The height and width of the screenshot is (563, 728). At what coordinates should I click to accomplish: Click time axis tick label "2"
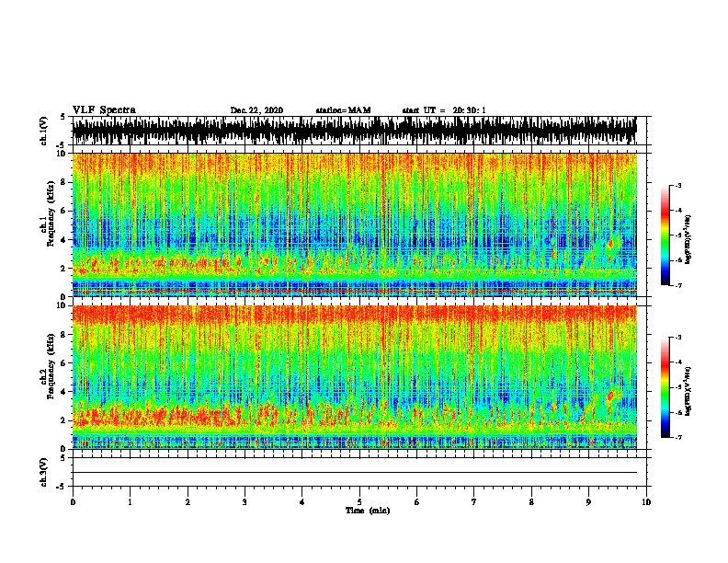click(x=188, y=502)
